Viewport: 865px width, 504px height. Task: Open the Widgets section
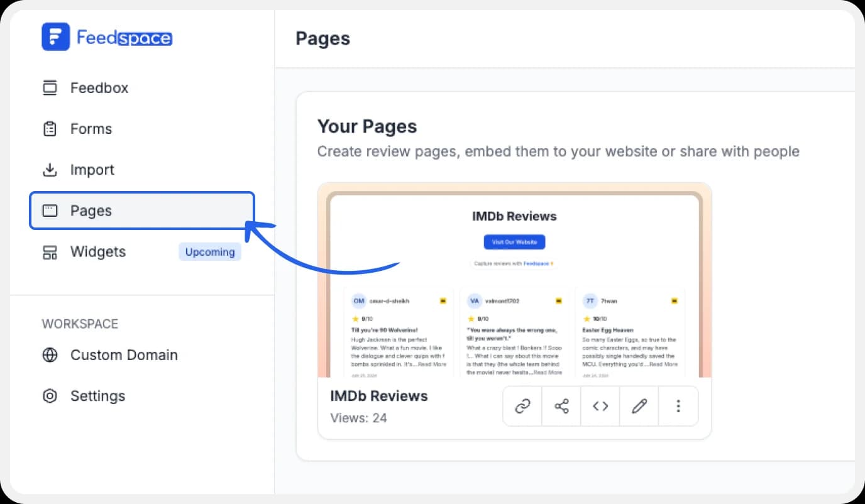coord(97,251)
